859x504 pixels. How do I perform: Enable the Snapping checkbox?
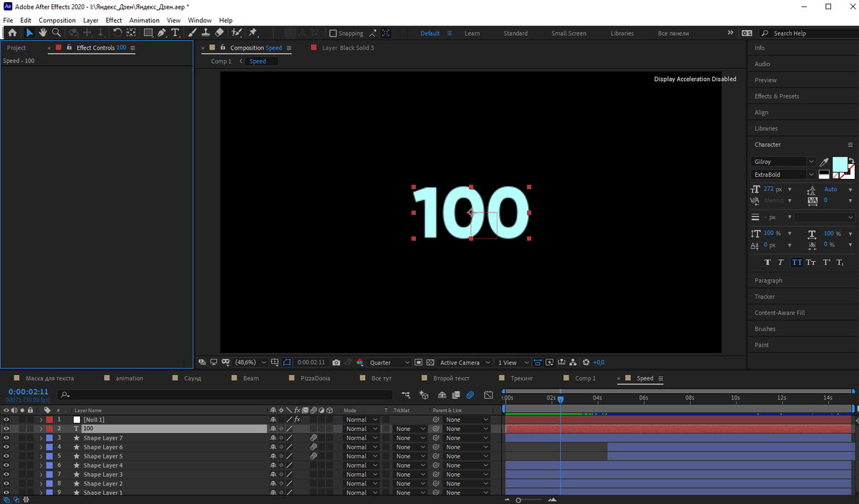(x=333, y=34)
